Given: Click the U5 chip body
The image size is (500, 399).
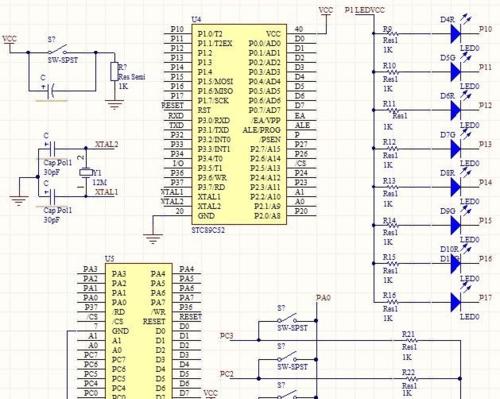Looking at the screenshot, I should click(x=139, y=331).
